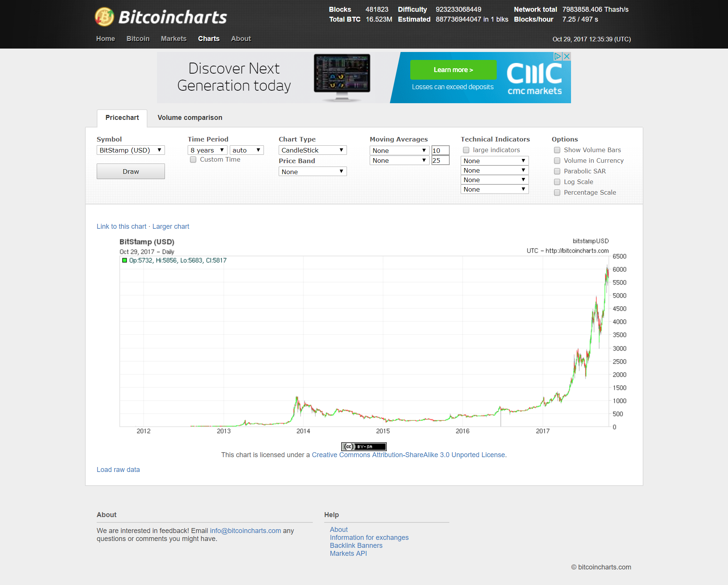The height and width of the screenshot is (585, 728).
Task: Click the moving average period field showing 10
Action: [440, 151]
